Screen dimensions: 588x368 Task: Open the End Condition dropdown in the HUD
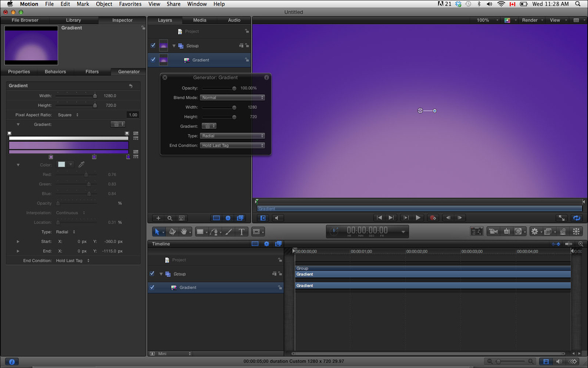232,145
